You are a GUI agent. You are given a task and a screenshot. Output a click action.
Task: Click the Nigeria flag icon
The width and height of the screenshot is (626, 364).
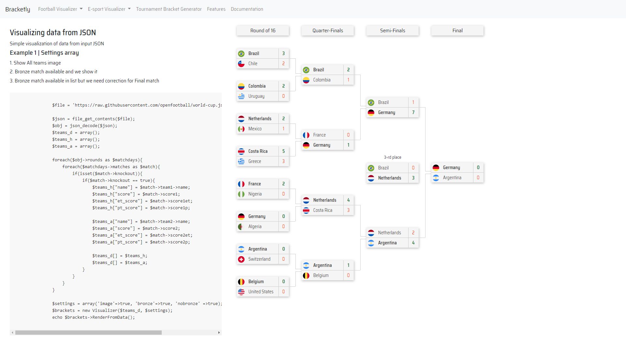[241, 194]
